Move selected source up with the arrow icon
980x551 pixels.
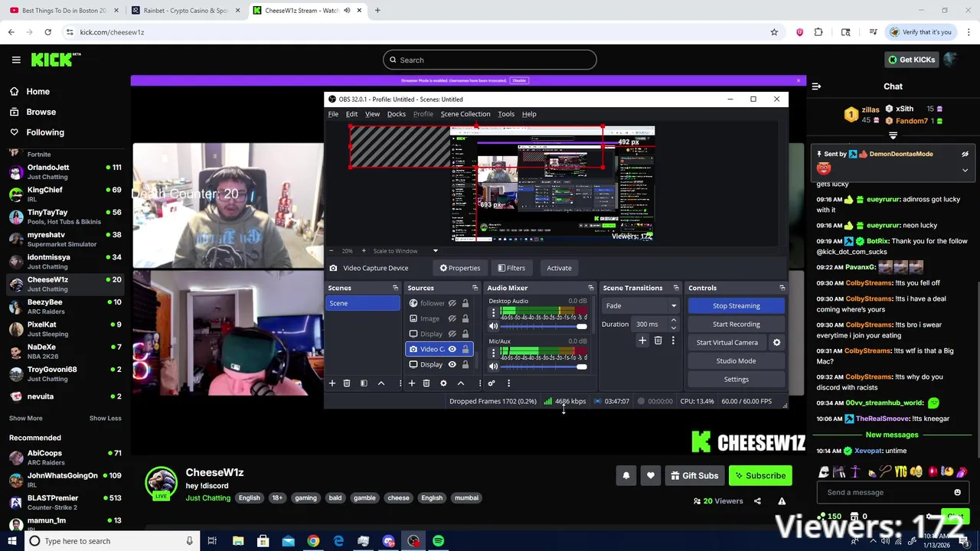click(461, 383)
